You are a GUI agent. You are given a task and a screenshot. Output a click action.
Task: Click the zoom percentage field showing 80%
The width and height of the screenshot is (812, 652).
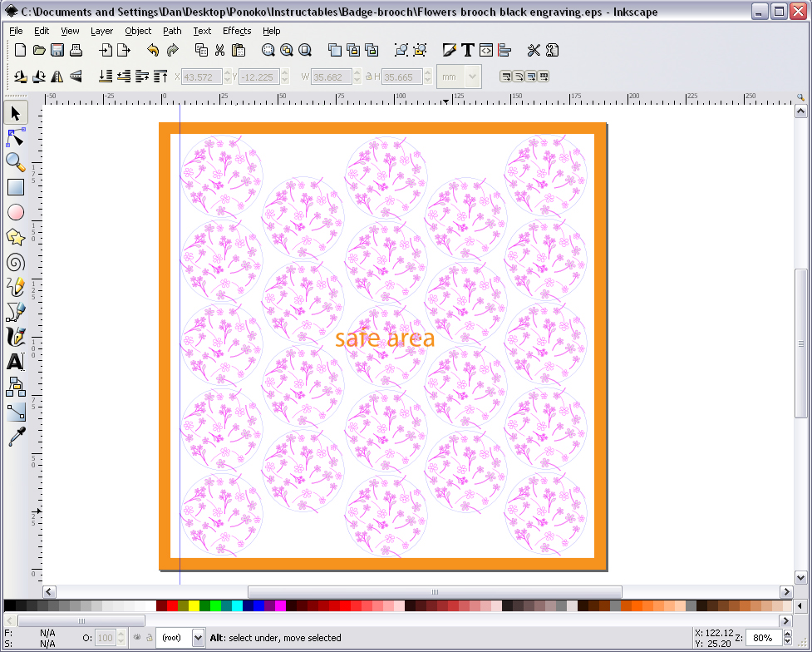click(765, 638)
